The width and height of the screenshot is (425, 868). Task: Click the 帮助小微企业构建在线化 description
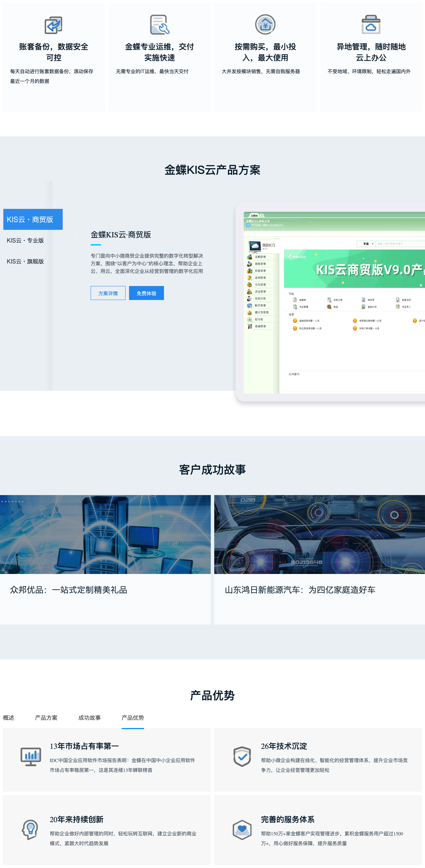(334, 765)
